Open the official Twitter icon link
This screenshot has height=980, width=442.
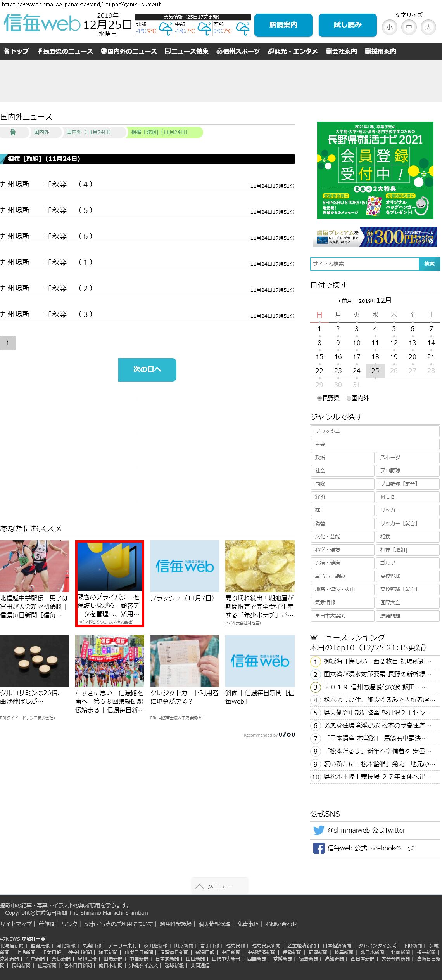tap(319, 830)
